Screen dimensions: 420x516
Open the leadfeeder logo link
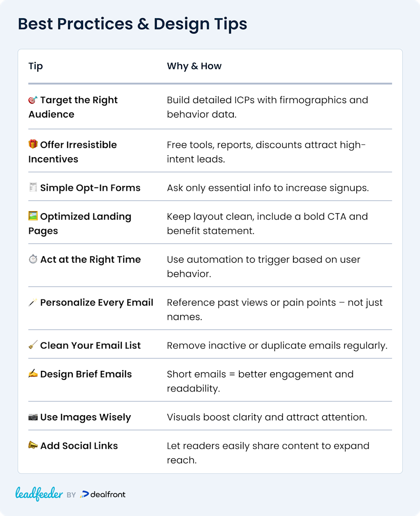pyautogui.click(x=39, y=494)
